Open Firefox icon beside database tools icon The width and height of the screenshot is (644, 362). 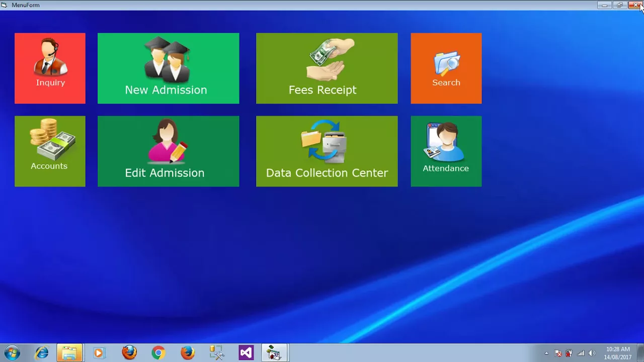click(x=187, y=353)
